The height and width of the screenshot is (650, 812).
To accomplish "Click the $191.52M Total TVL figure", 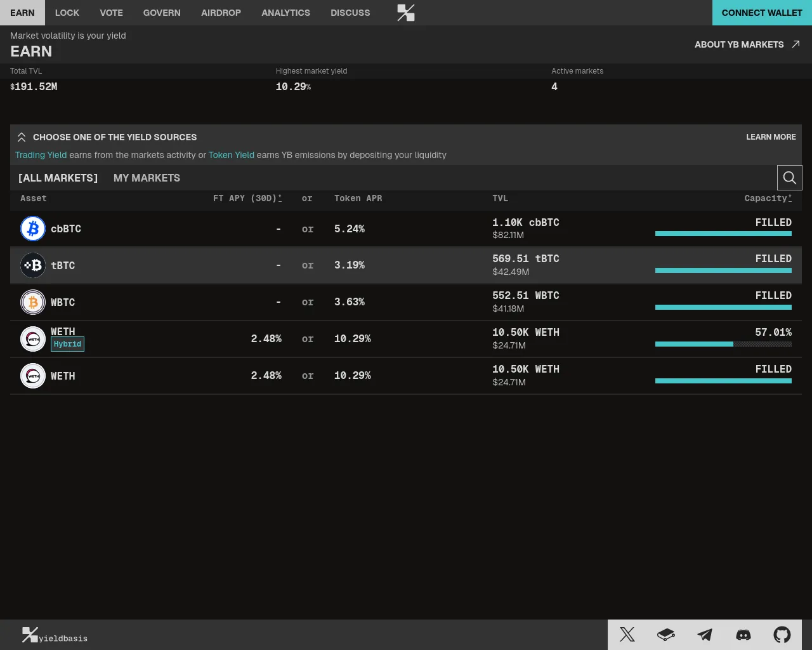I will [x=34, y=86].
